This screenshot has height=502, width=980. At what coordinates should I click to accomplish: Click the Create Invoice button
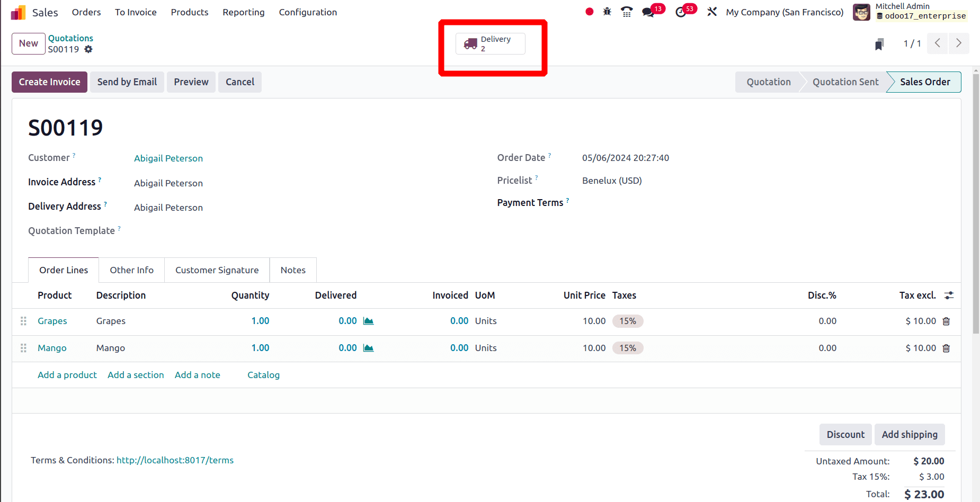[49, 82]
